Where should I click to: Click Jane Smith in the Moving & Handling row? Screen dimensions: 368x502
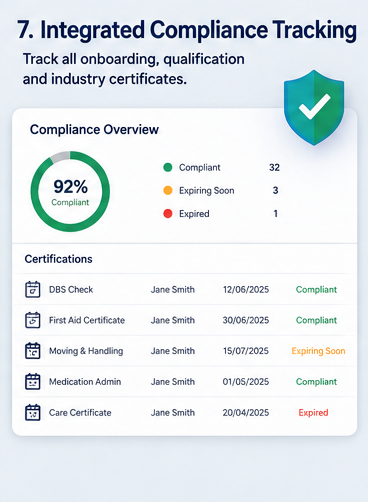173,351
